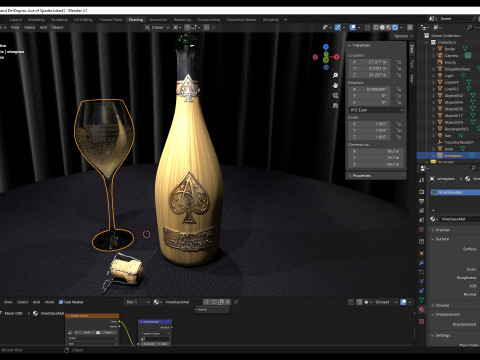Click the viewport zoom magnifier gizmo
The width and height of the screenshot is (480, 360).
[335, 75]
